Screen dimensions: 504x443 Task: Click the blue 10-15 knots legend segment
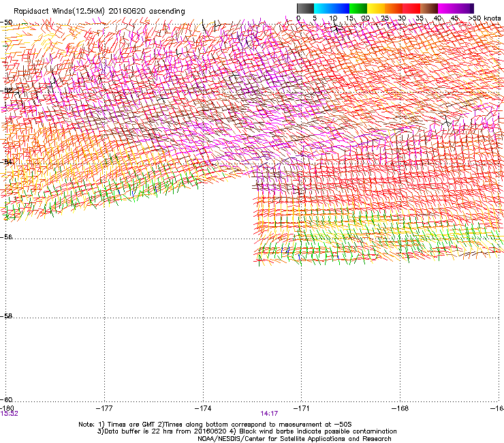click(341, 8)
